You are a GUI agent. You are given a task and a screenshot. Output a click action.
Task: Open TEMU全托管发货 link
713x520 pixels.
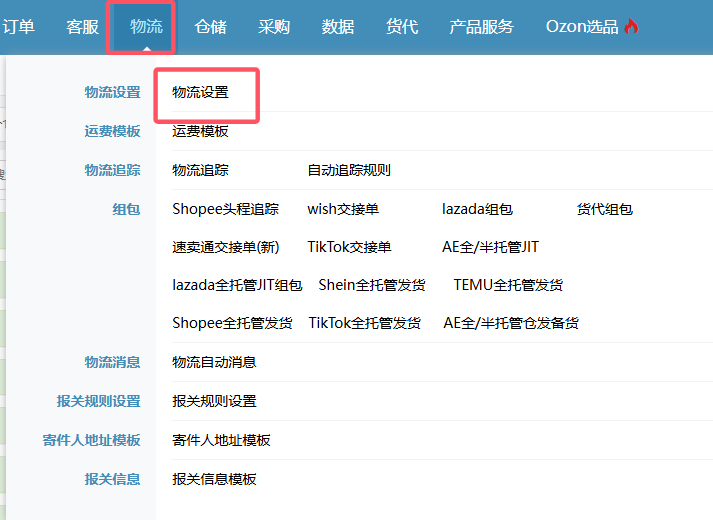pos(508,285)
